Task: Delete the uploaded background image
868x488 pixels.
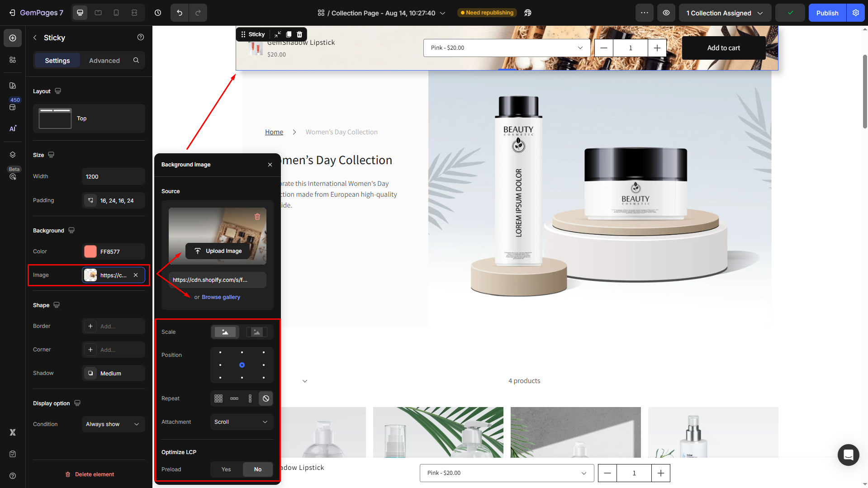Action: 257,217
